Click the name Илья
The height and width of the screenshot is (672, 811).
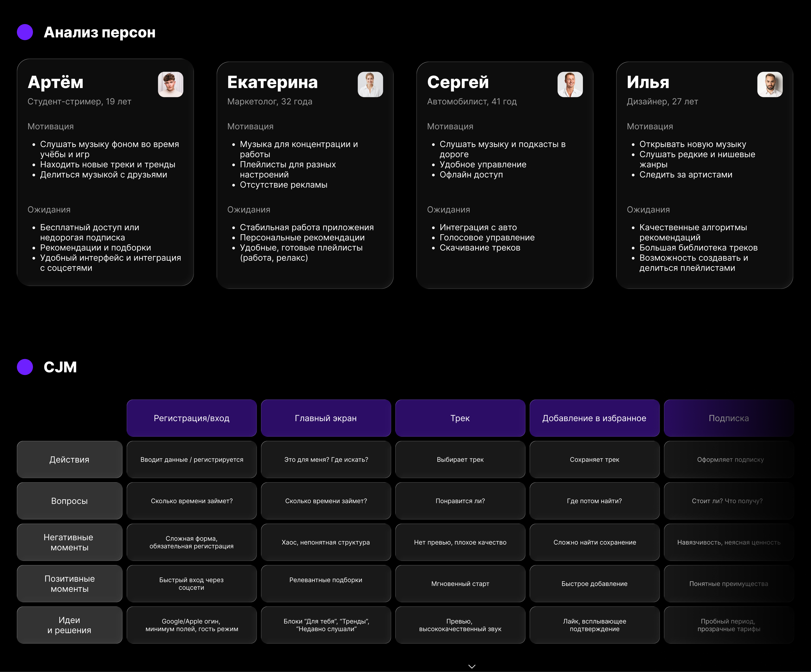tap(648, 82)
